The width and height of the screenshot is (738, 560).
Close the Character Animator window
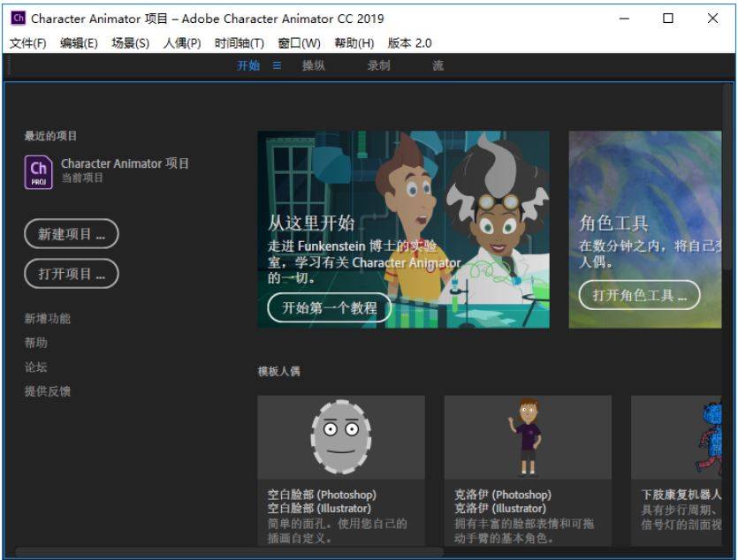[712, 19]
